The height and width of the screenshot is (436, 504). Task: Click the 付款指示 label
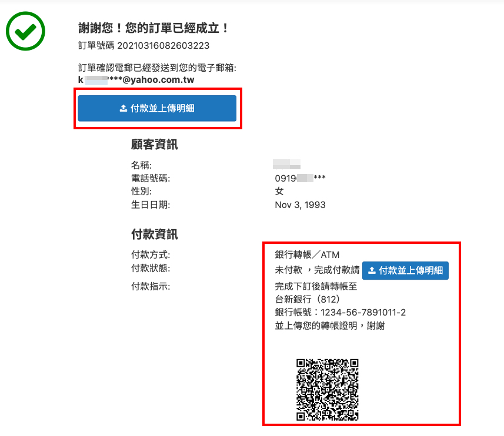click(x=151, y=286)
